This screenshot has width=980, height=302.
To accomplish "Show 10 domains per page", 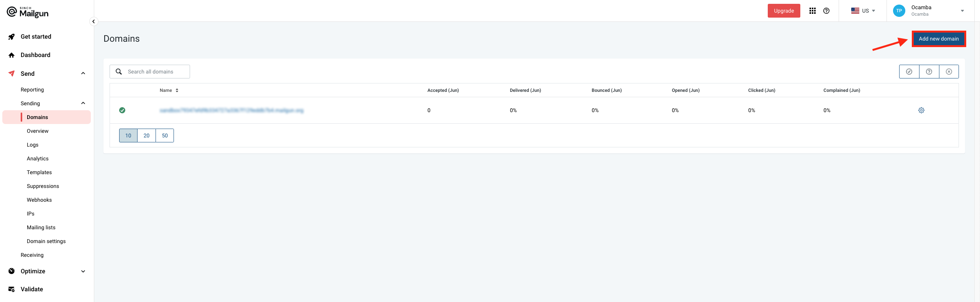I will (128, 135).
